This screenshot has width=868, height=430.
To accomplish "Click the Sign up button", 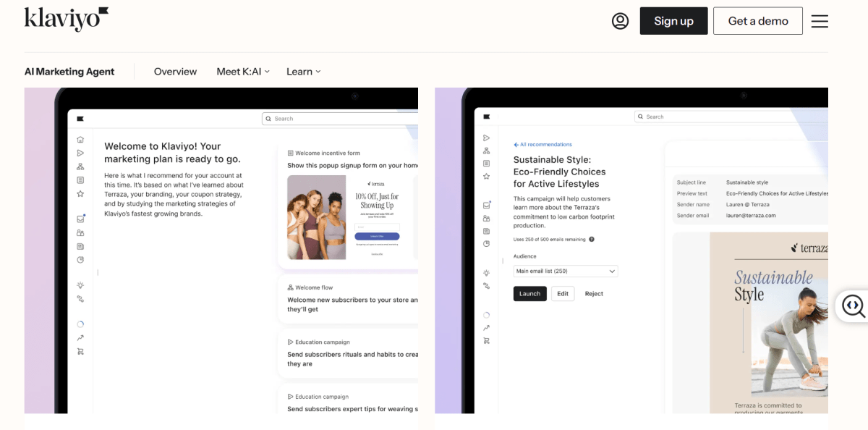I will (x=673, y=21).
